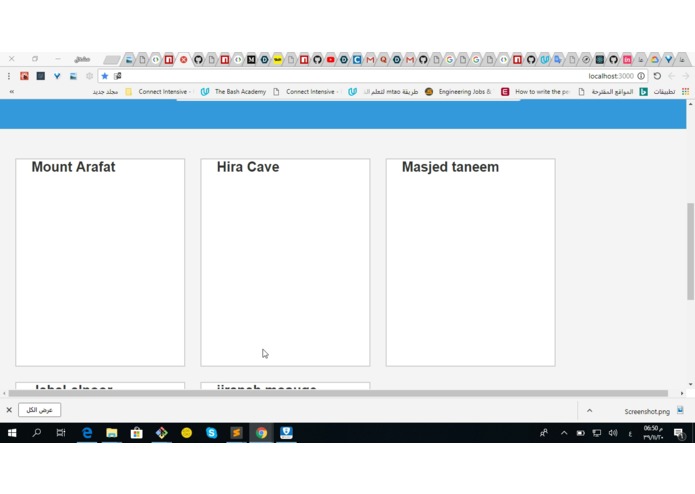The height and width of the screenshot is (494, 695).
Task: Click the blue Y extension icon
Action: (x=57, y=76)
